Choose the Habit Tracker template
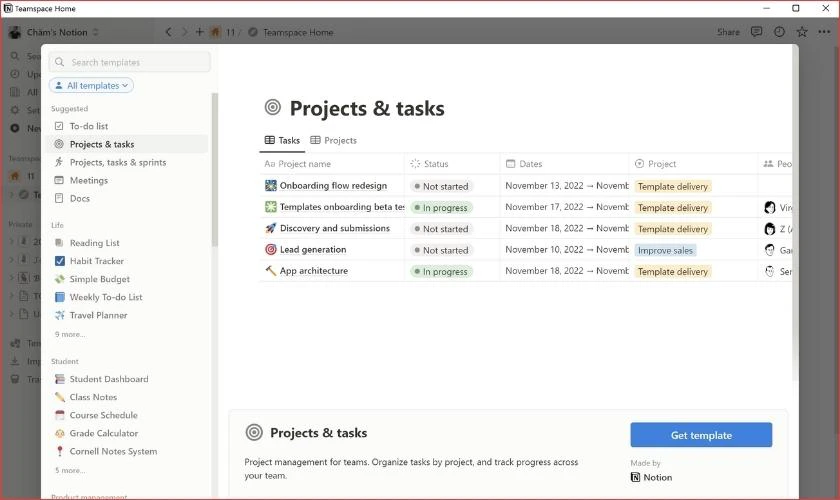 click(96, 261)
